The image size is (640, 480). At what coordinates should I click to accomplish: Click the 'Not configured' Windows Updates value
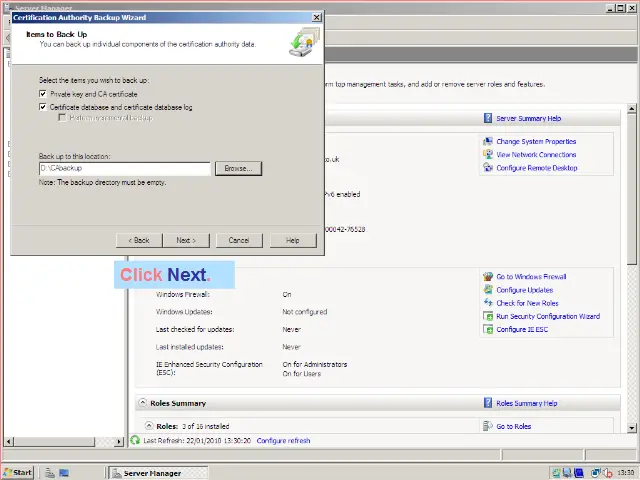304,312
